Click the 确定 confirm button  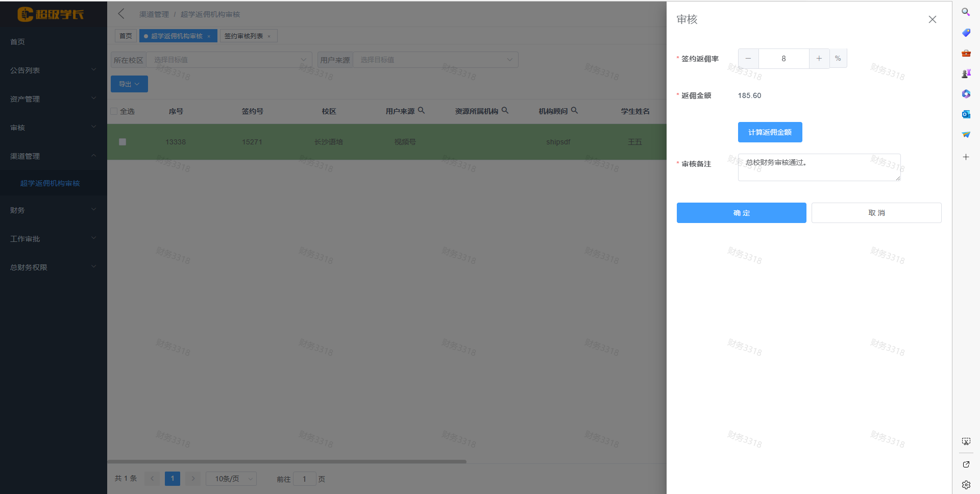[741, 213]
